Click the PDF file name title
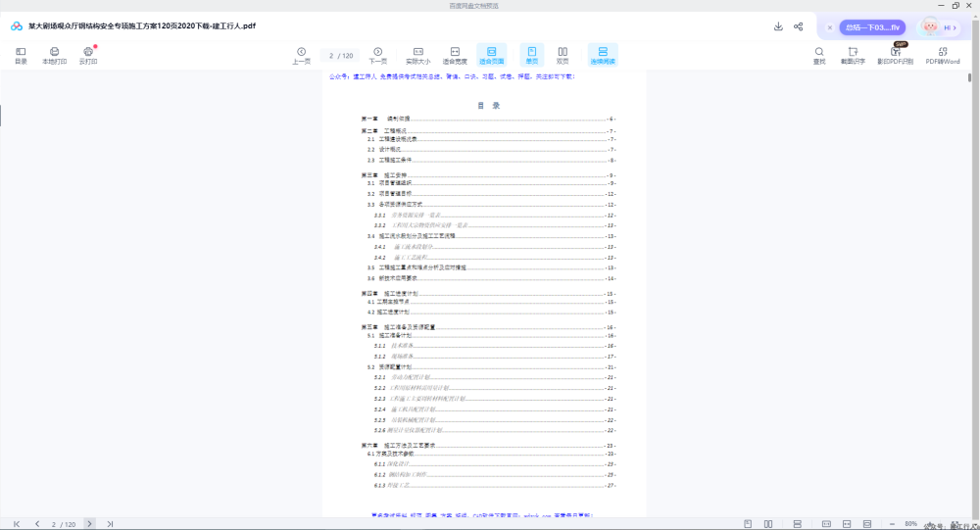The height and width of the screenshot is (530, 980). [142, 26]
